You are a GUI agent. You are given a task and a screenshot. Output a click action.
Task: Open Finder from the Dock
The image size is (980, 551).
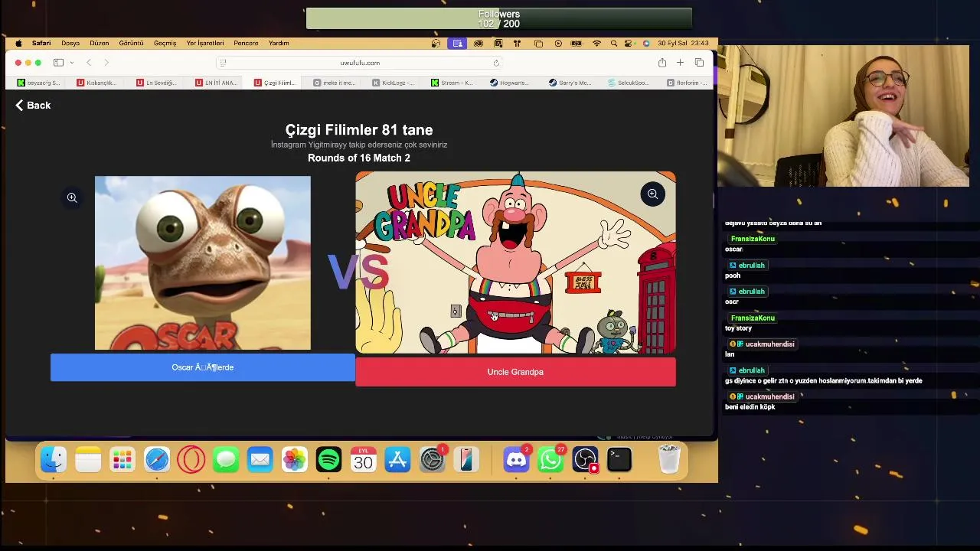coord(54,459)
